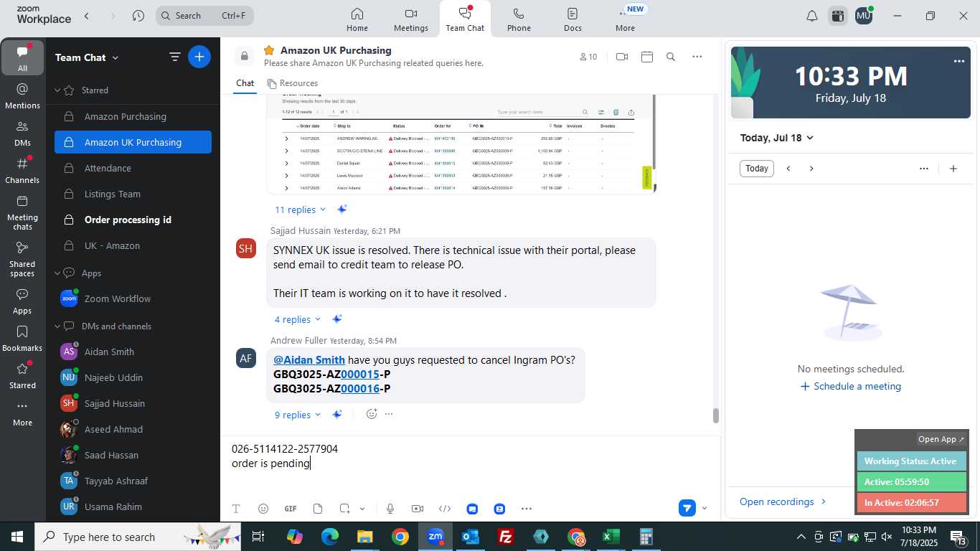Open the chat with Aidan Smith
The width and height of the screenshot is (980, 551).
tap(133, 352)
